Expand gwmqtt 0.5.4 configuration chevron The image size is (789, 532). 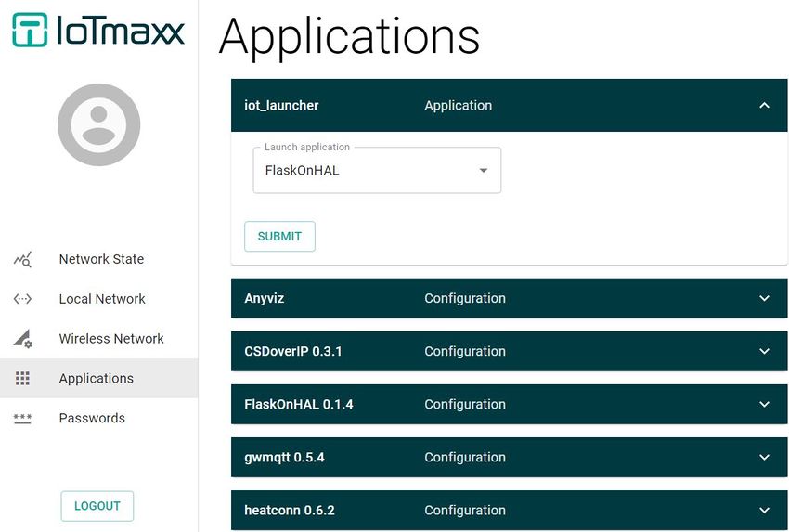764,457
